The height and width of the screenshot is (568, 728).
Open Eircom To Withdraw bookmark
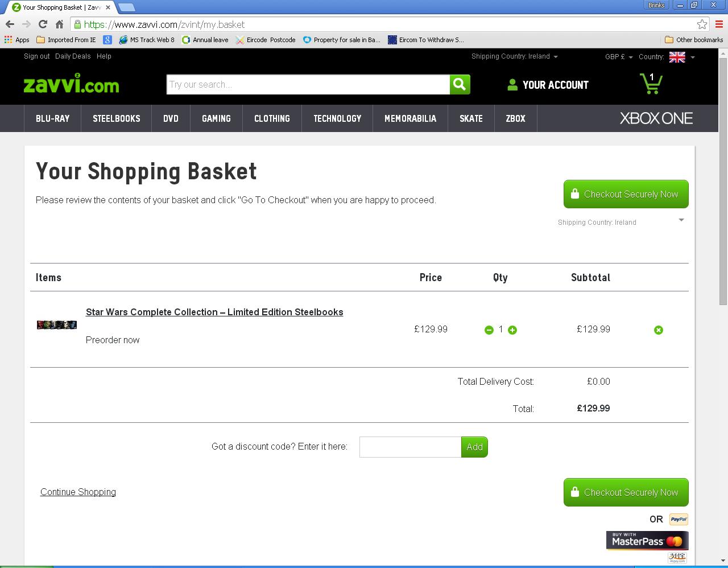coord(425,40)
